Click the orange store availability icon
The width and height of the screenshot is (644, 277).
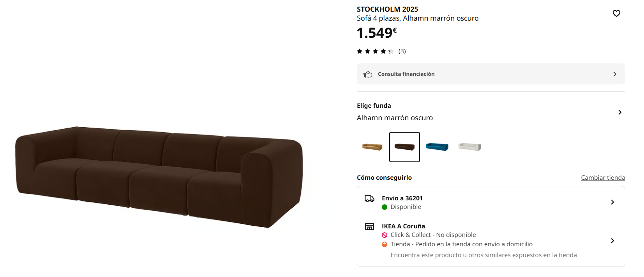[385, 244]
